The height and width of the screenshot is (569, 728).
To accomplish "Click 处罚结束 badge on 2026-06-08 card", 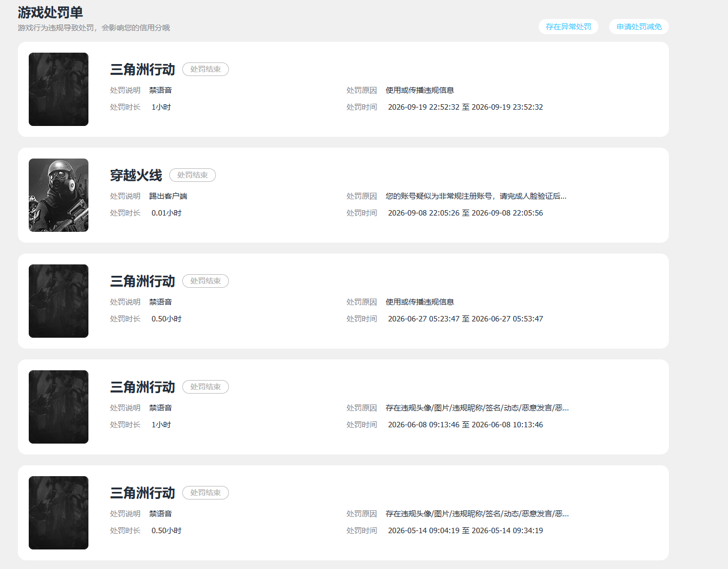I will point(206,387).
